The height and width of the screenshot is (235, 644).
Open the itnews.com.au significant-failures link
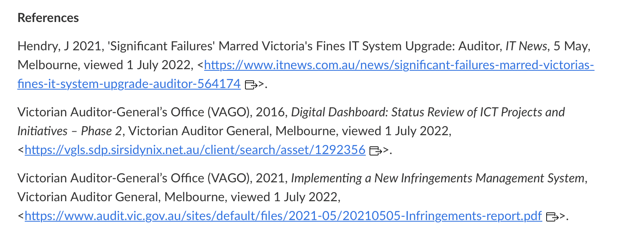click(x=399, y=65)
